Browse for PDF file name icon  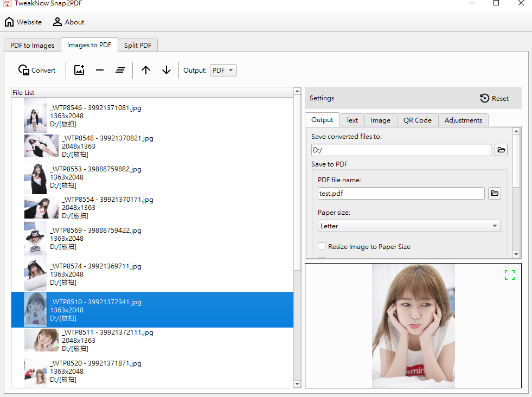(x=495, y=194)
